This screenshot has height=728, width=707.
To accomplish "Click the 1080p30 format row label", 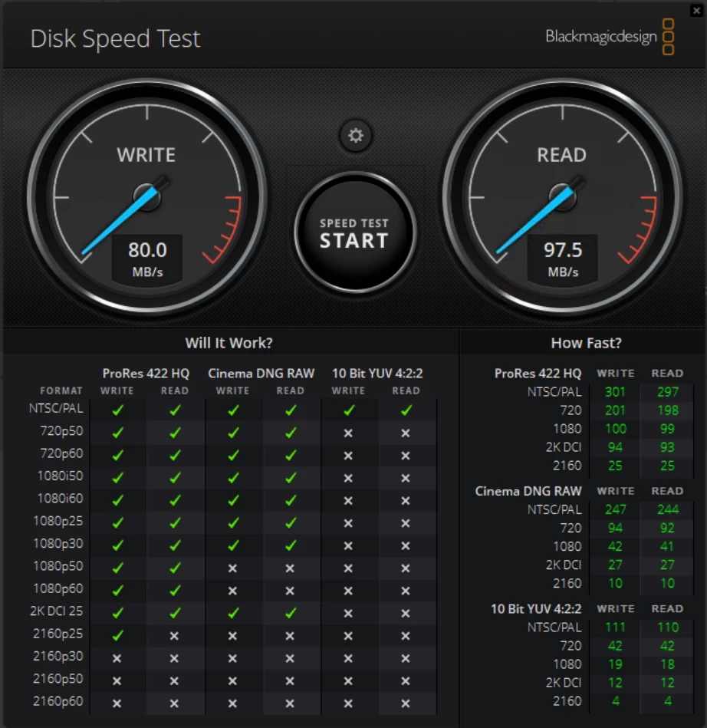I will pos(58,543).
